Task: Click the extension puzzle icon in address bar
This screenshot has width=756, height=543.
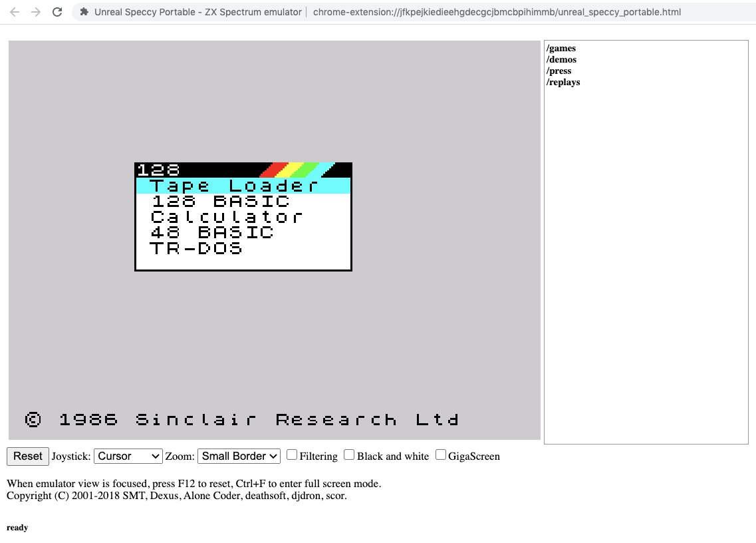Action: coord(84,12)
